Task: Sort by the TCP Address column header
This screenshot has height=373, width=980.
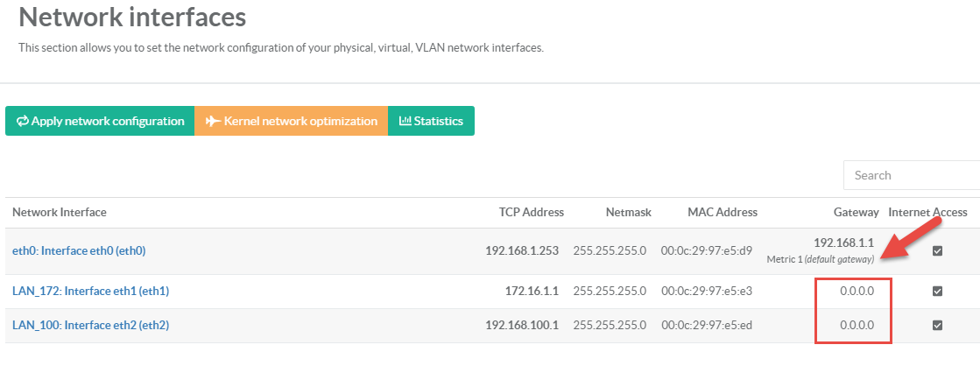Action: pos(531,212)
